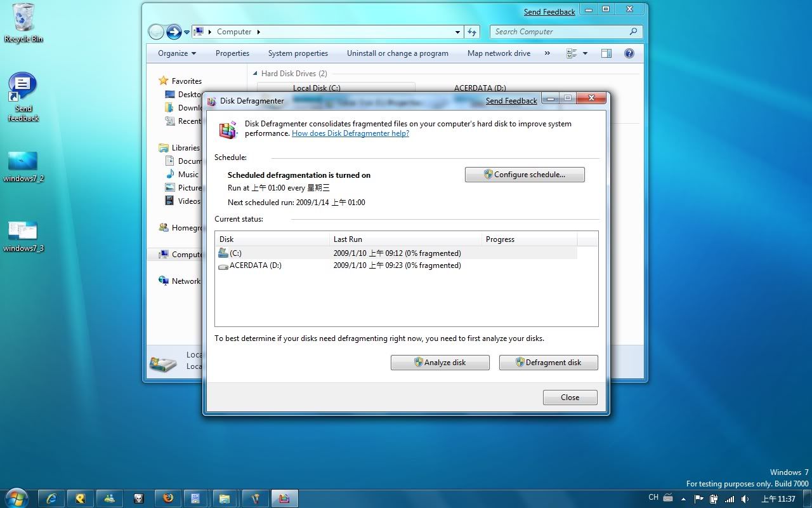Toggle the Explorer preview pane icon
This screenshot has height=508, width=812.
(x=606, y=53)
